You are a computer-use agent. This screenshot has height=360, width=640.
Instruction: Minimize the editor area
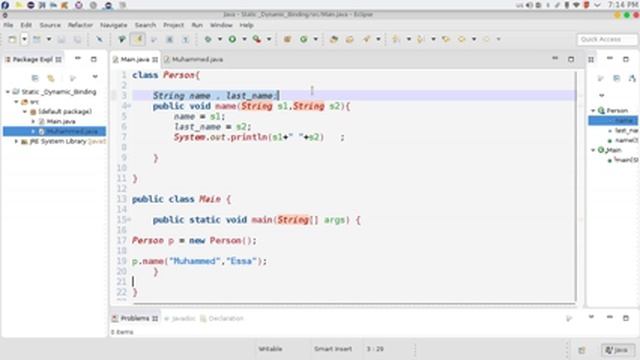[555, 59]
